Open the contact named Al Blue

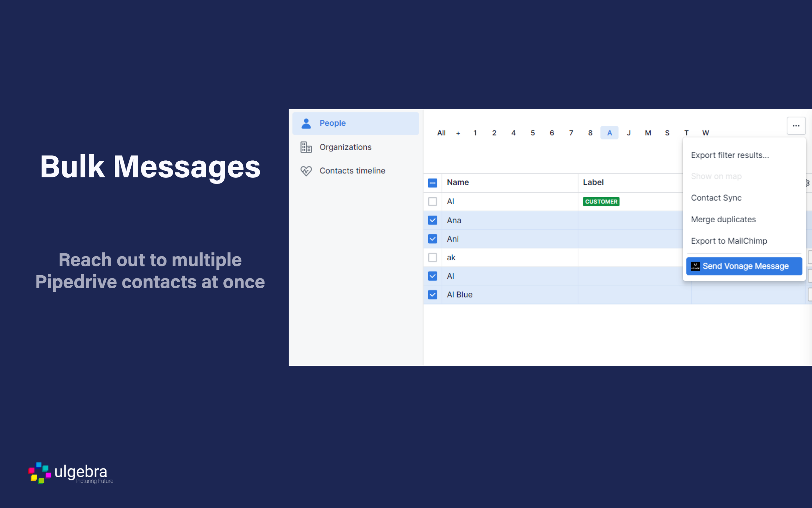point(460,295)
